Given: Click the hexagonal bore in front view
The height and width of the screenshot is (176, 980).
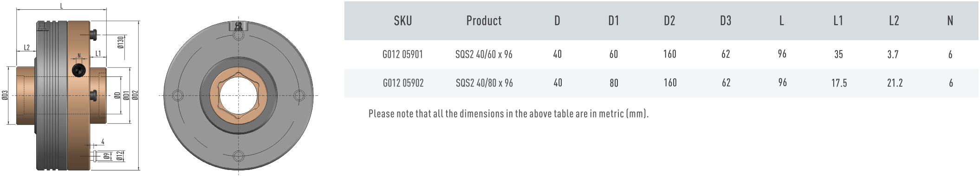Looking at the screenshot, I should pos(238,96).
